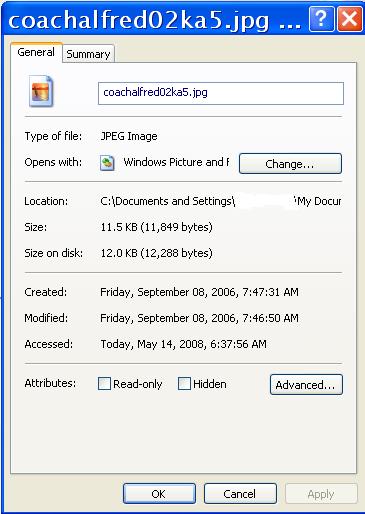Switch to the General tab
365x514 pixels.
point(36,52)
